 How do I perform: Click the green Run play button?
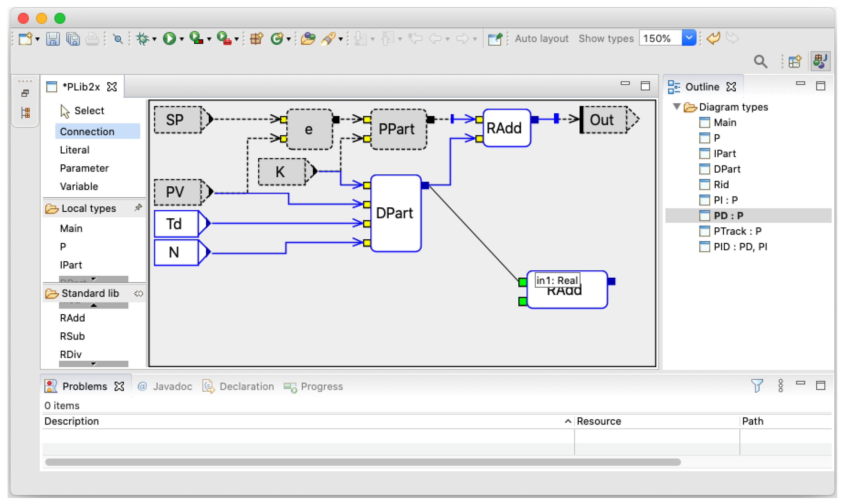169,38
